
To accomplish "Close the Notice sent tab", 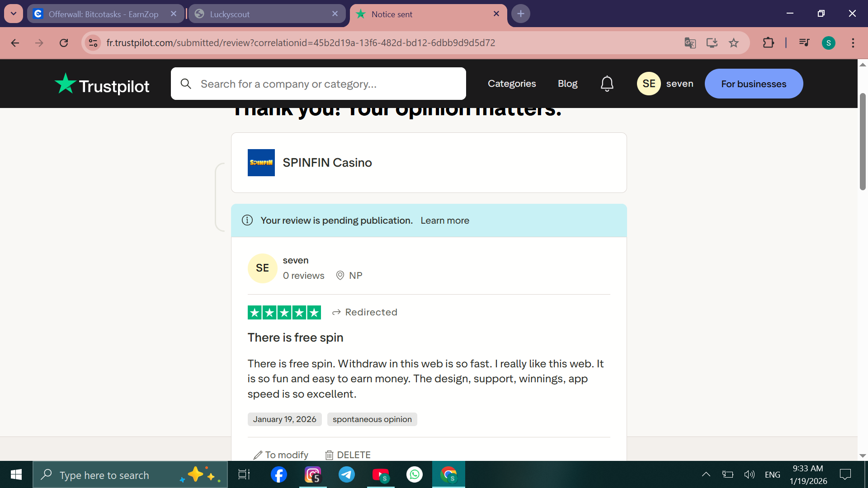I will [496, 14].
